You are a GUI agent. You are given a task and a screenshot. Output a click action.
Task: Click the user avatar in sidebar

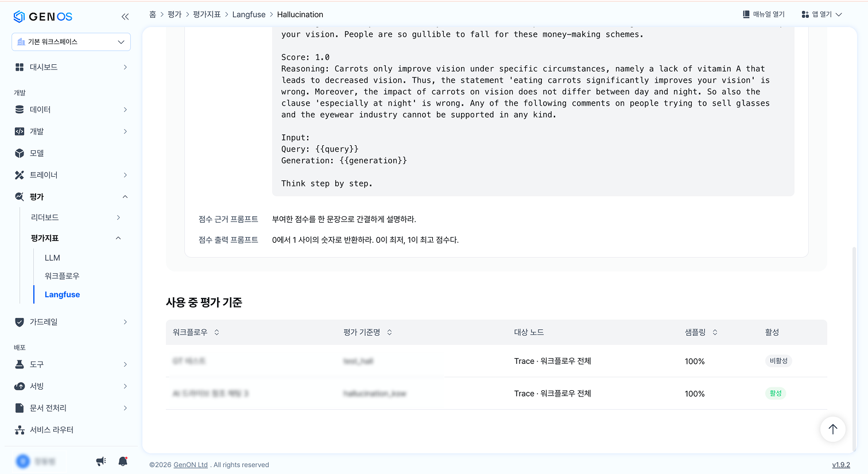coord(22,461)
